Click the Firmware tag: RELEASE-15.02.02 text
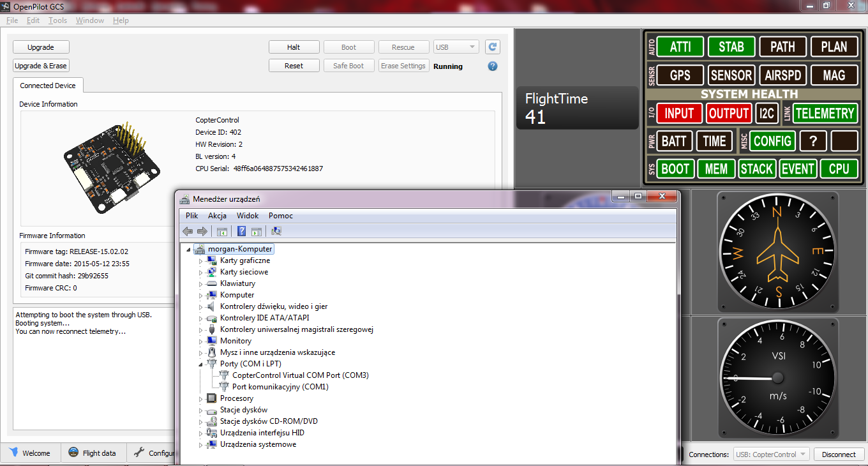 (x=77, y=252)
